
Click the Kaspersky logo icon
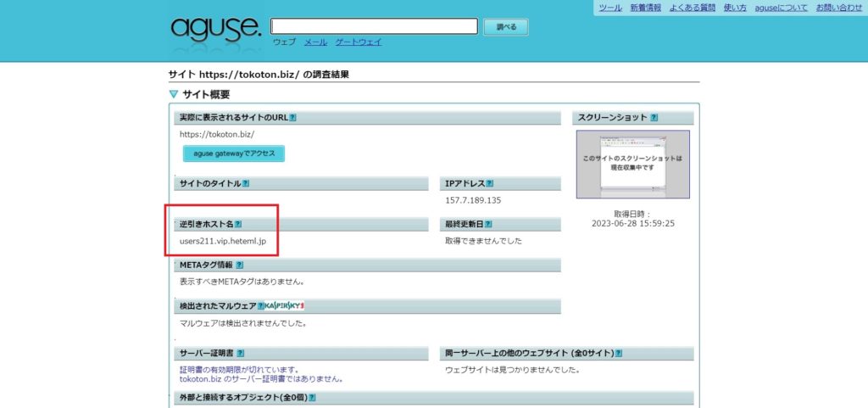coord(285,305)
